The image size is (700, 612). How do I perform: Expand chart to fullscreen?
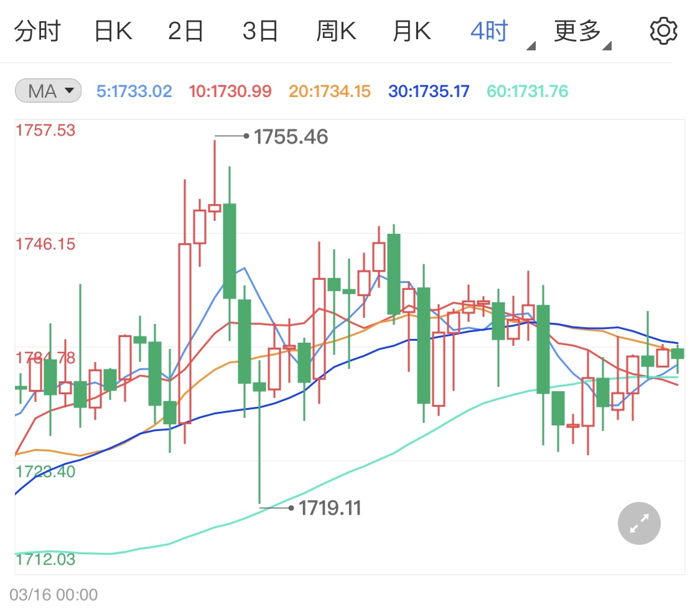click(639, 523)
